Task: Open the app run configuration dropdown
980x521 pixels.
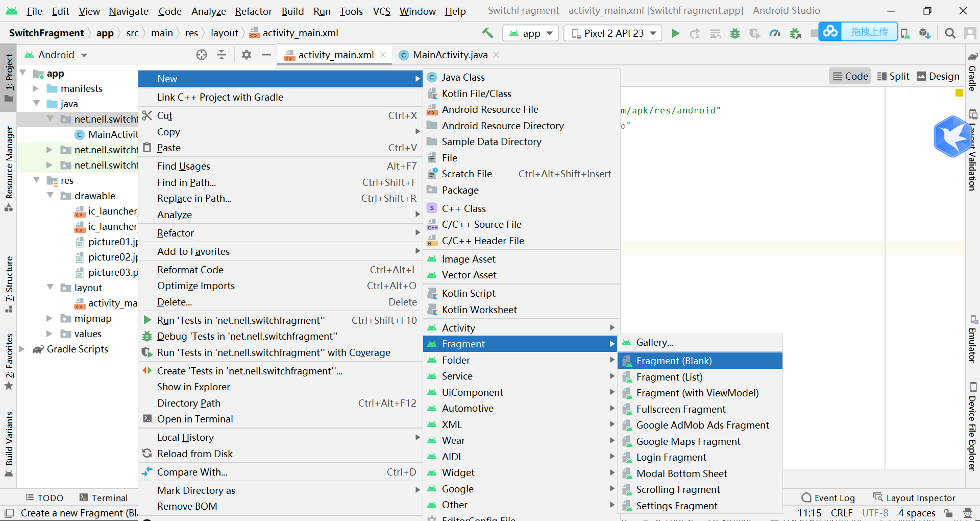Action: [x=531, y=33]
